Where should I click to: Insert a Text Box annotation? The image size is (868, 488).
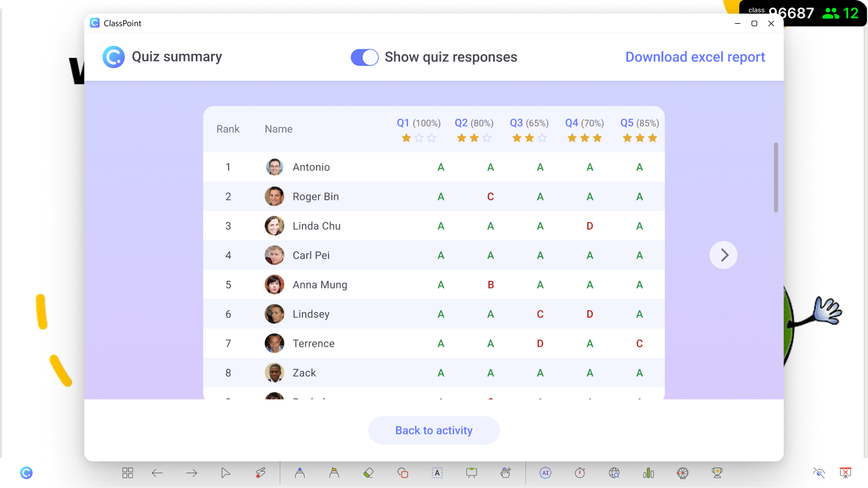[x=437, y=473]
